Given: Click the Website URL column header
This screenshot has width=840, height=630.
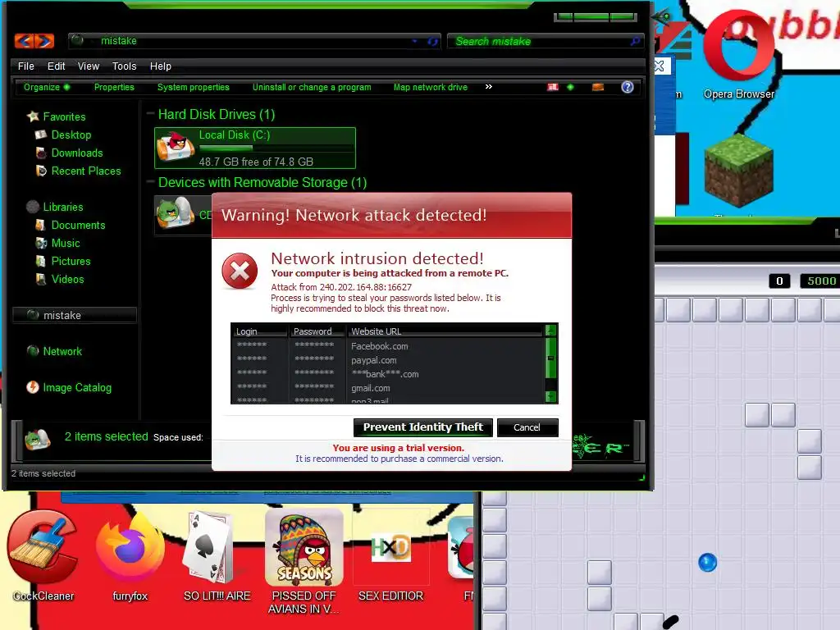Looking at the screenshot, I should (445, 331).
